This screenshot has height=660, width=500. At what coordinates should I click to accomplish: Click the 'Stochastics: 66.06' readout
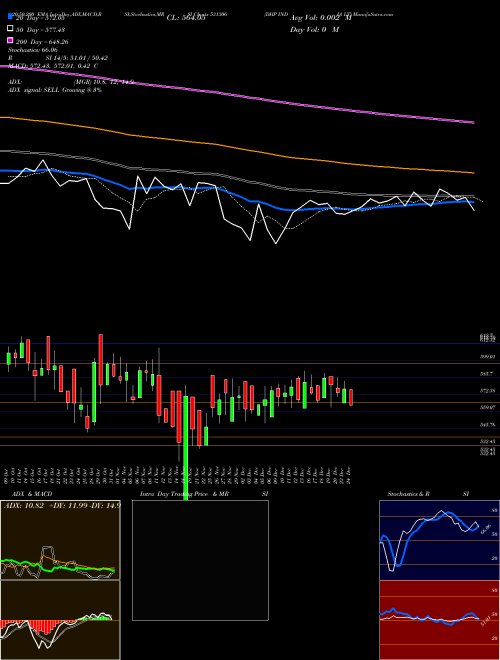pyautogui.click(x=32, y=50)
